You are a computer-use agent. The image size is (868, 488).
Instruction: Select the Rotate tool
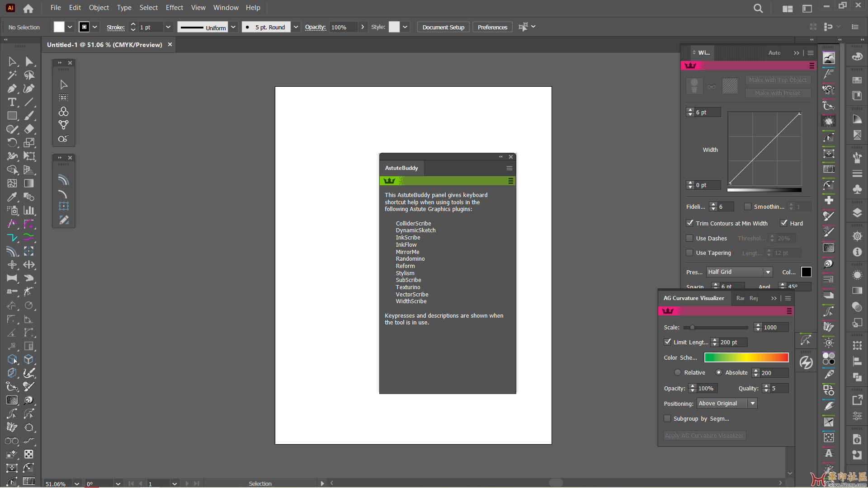pyautogui.click(x=12, y=143)
